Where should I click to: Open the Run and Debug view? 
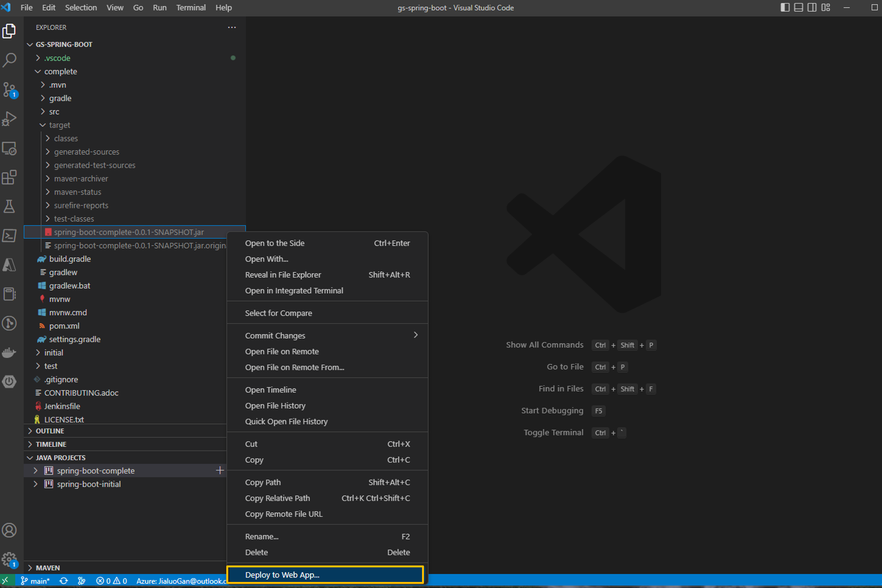pyautogui.click(x=9, y=118)
